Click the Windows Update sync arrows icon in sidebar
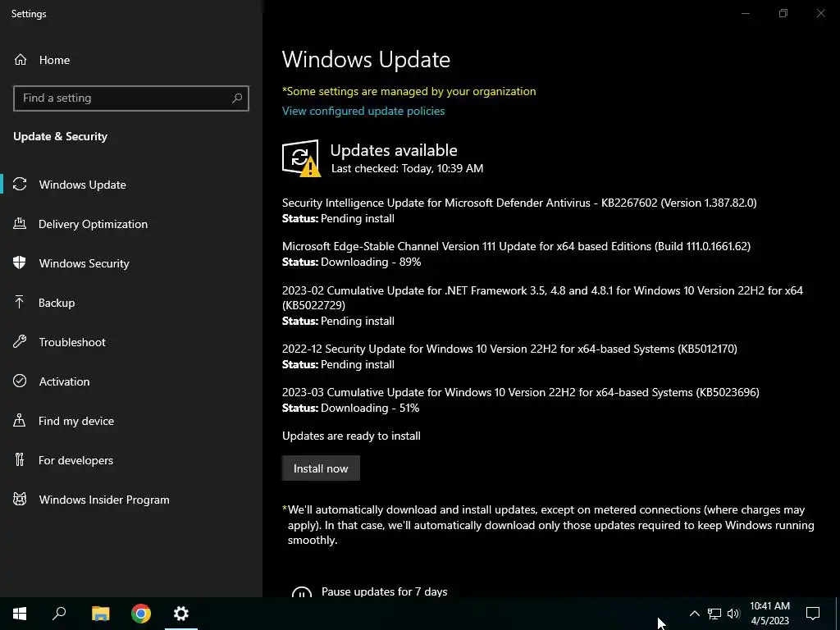840x630 pixels. pos(20,185)
